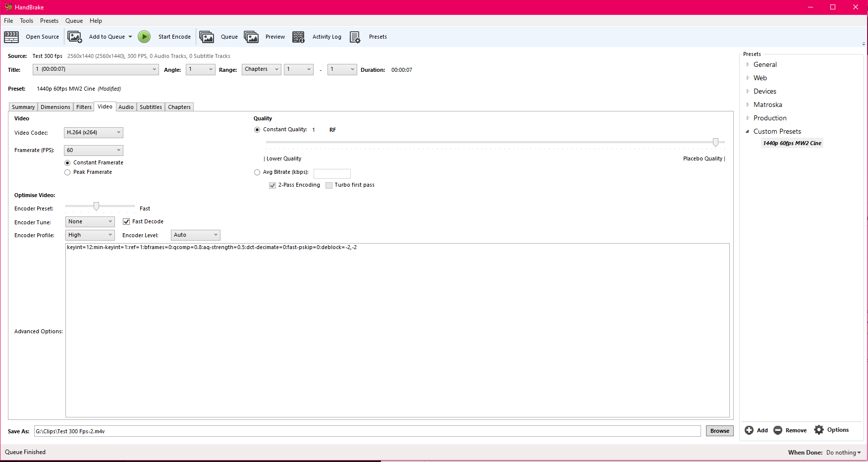Change the Framerate dropdown

point(93,150)
